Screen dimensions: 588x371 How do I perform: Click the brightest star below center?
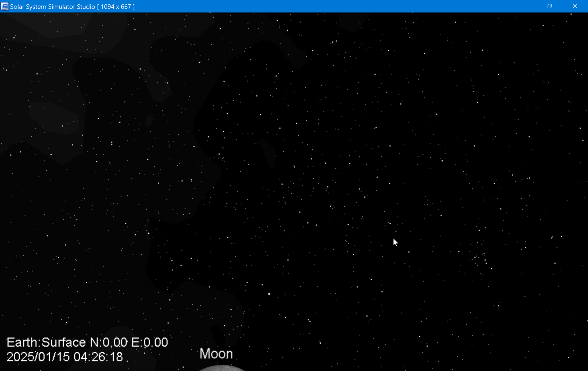point(269,294)
